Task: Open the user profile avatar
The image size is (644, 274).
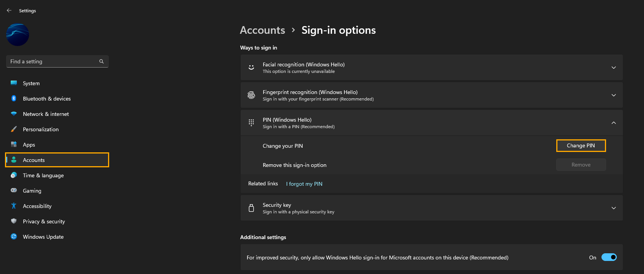Action: pyautogui.click(x=18, y=35)
